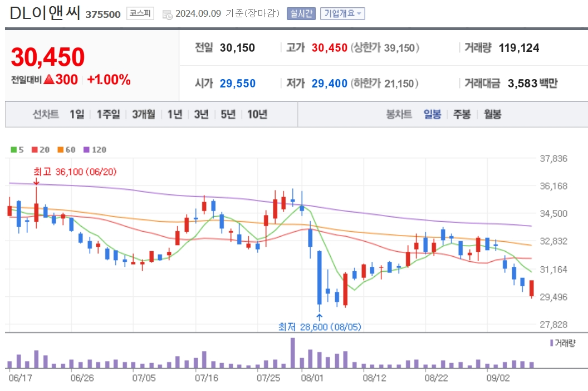Click the 07/16 date label on axis
Image resolution: width=588 pixels, height=391 pixels.
206,378
